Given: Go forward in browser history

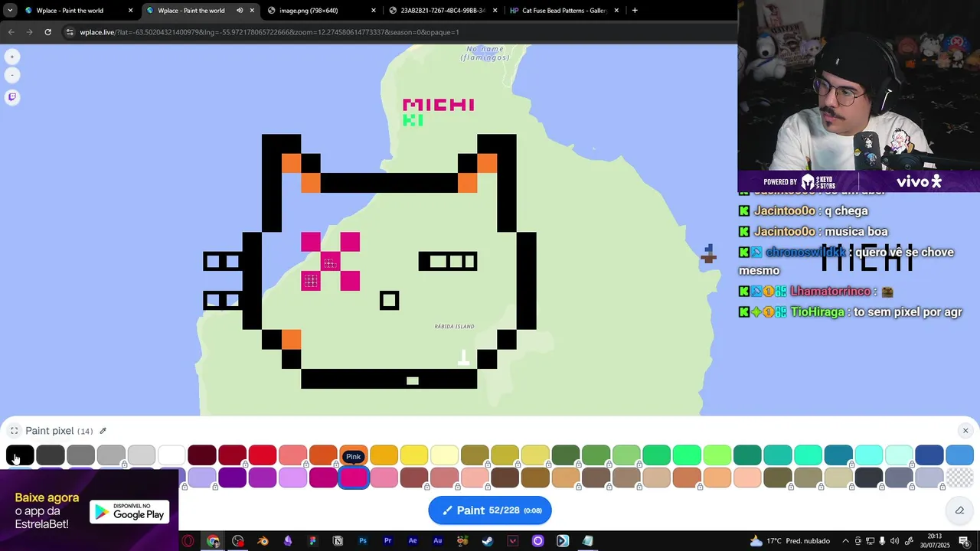Looking at the screenshot, I should 29,32.
